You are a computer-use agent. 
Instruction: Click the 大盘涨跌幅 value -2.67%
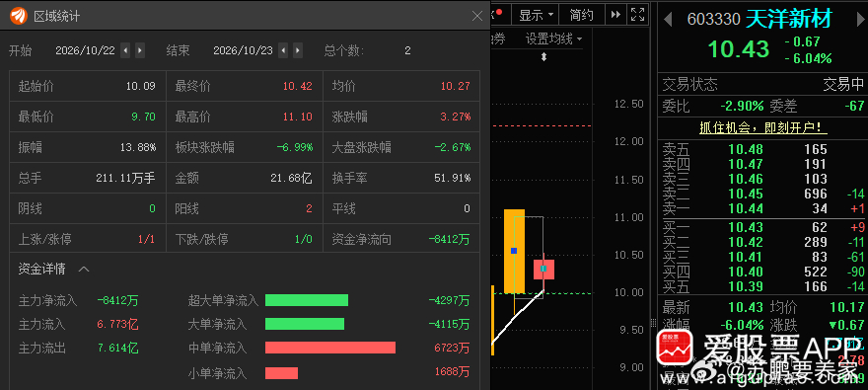[453, 148]
